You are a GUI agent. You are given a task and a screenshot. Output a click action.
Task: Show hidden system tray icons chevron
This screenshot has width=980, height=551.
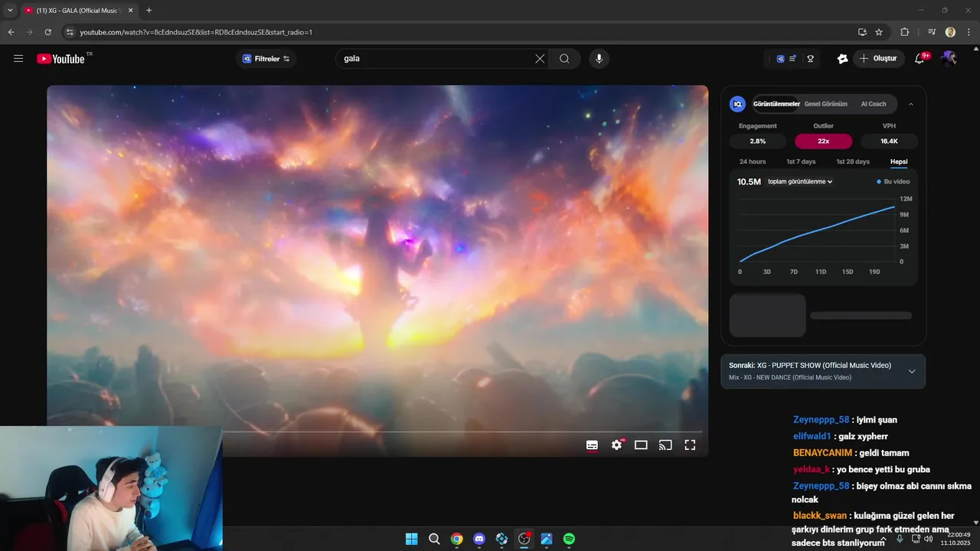pyautogui.click(x=883, y=540)
